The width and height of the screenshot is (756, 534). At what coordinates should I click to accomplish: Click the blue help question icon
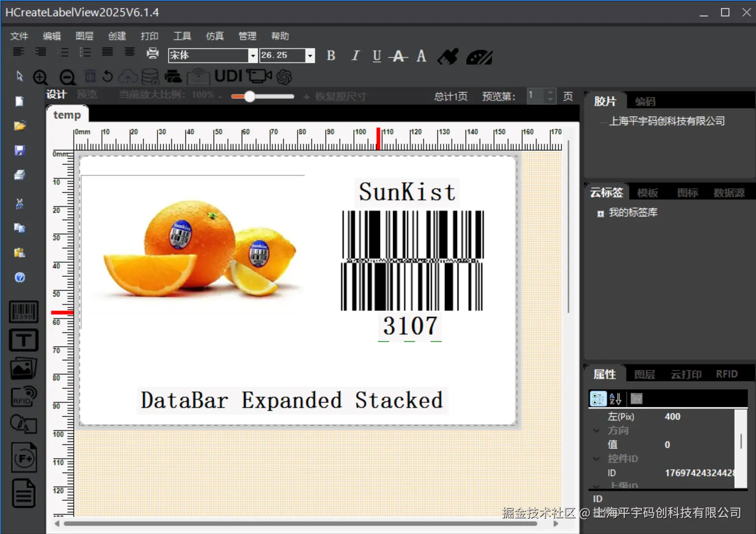(20, 277)
